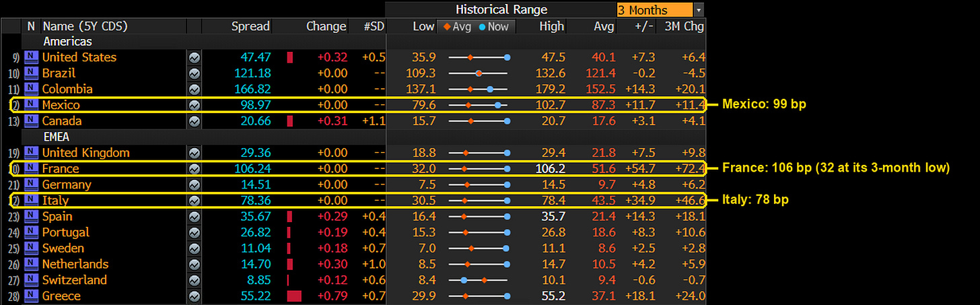This screenshot has width=980, height=305.
Task: Click Sweden high value 11.1
Action: (556, 248)
